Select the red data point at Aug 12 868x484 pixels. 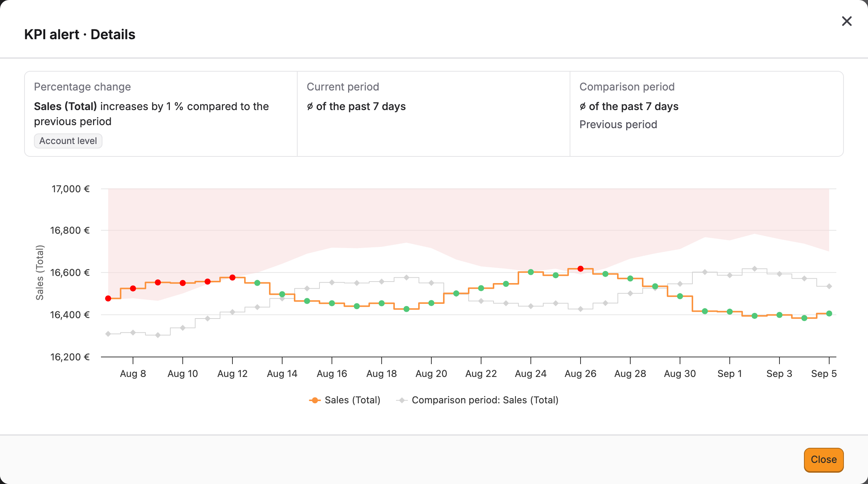click(232, 277)
